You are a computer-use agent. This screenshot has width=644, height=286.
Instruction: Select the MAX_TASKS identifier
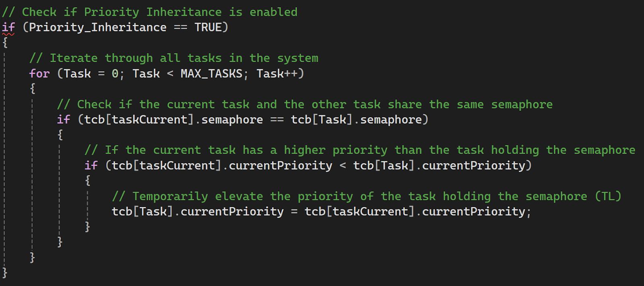[212, 74]
